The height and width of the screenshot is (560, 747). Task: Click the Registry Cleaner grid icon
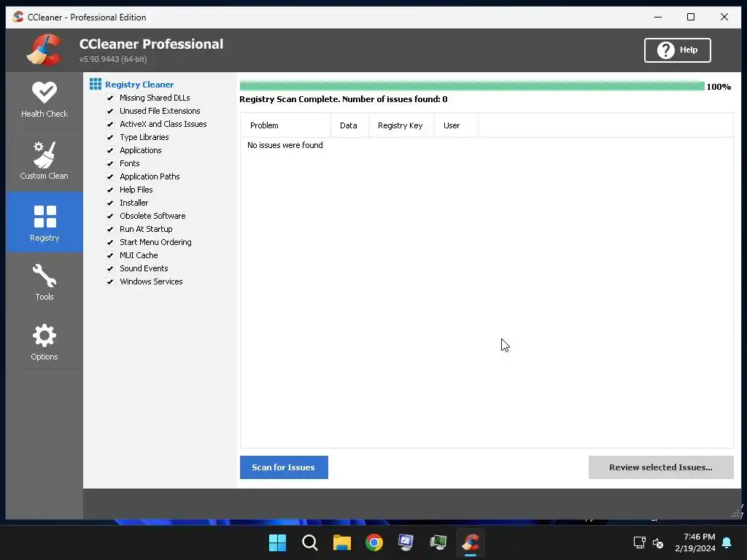[96, 85]
